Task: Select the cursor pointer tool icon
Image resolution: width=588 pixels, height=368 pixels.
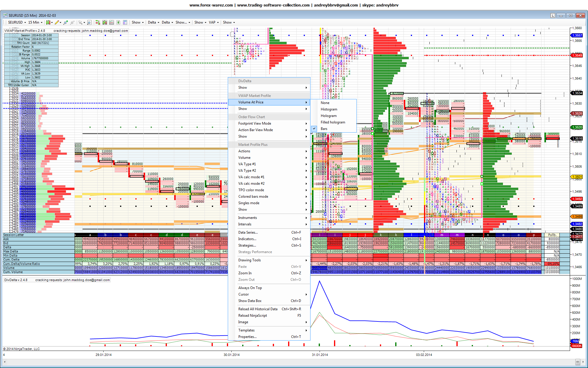Action: coord(81,22)
